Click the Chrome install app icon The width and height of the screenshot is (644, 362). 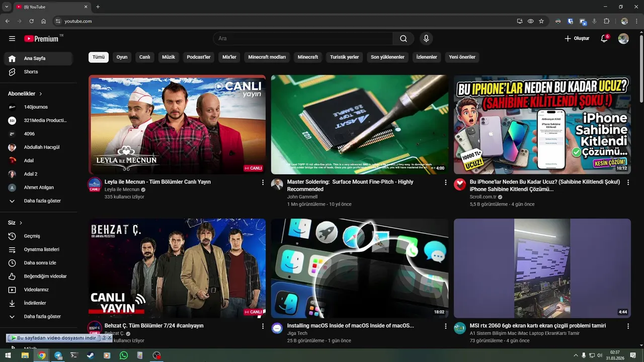click(x=520, y=21)
